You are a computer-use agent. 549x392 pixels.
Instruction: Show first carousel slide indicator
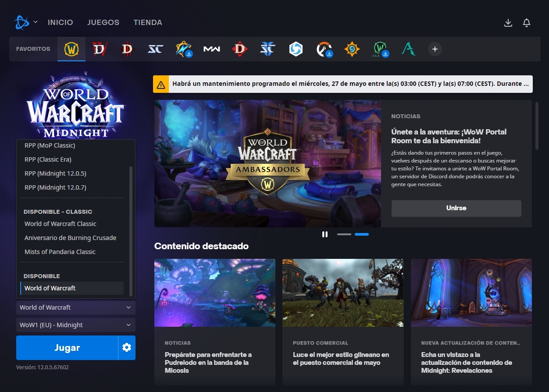344,234
